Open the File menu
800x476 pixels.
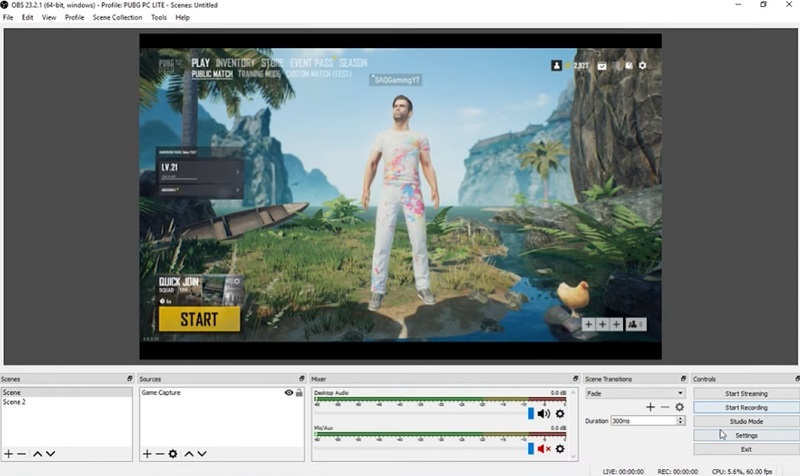(x=8, y=17)
